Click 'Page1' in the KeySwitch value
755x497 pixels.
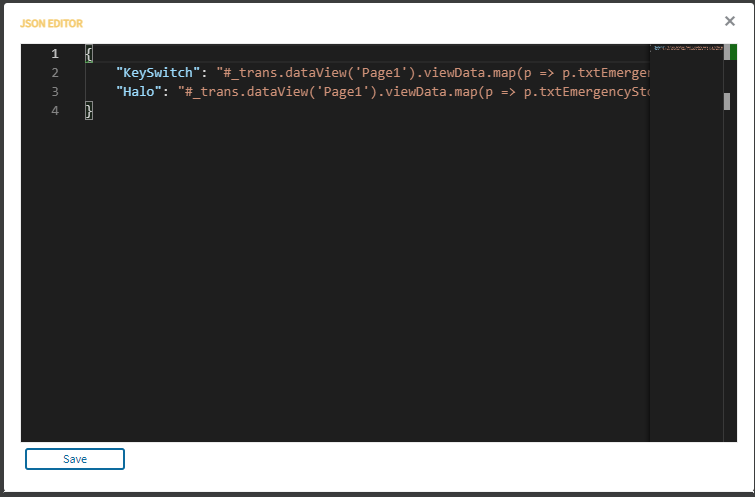point(381,73)
